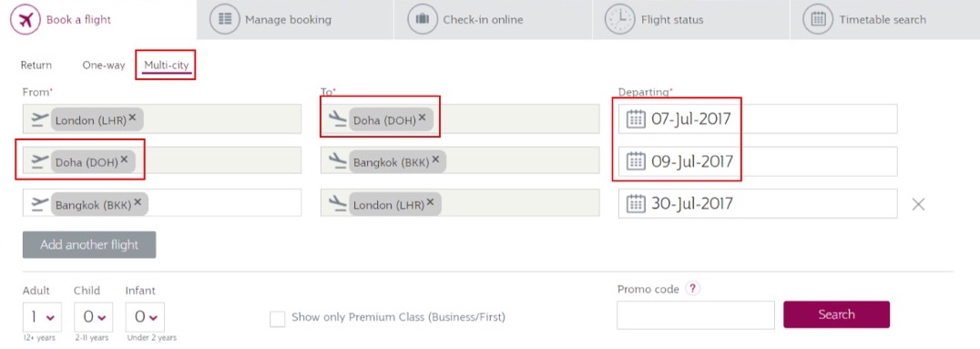The height and width of the screenshot is (349, 980).
Task: Switch to the Manage booking tab
Action: pos(295,19)
